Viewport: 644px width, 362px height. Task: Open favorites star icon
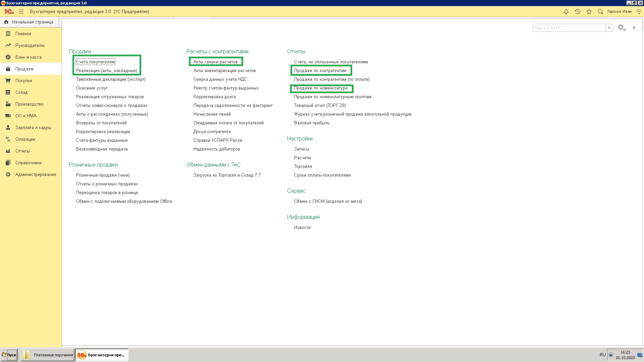(x=589, y=11)
